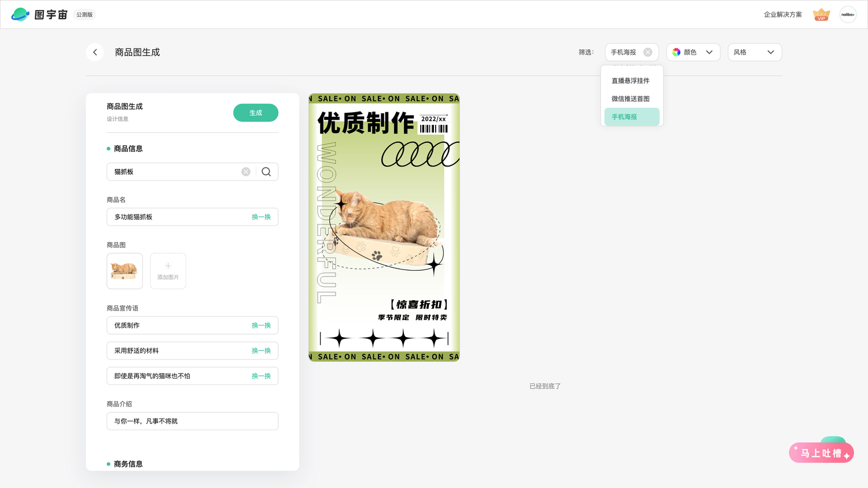Select the cat product image thumbnail

[124, 271]
